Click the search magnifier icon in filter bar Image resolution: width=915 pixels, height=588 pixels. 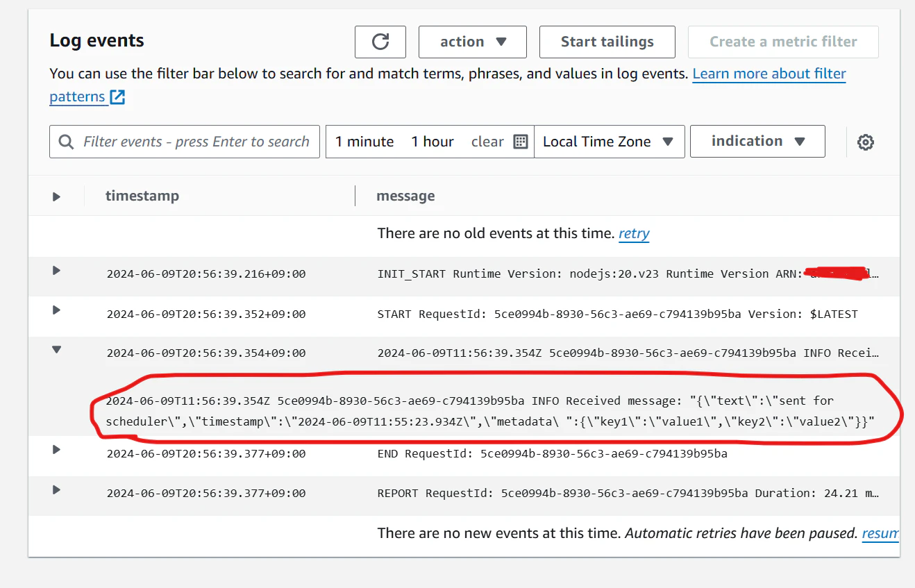[x=67, y=142]
